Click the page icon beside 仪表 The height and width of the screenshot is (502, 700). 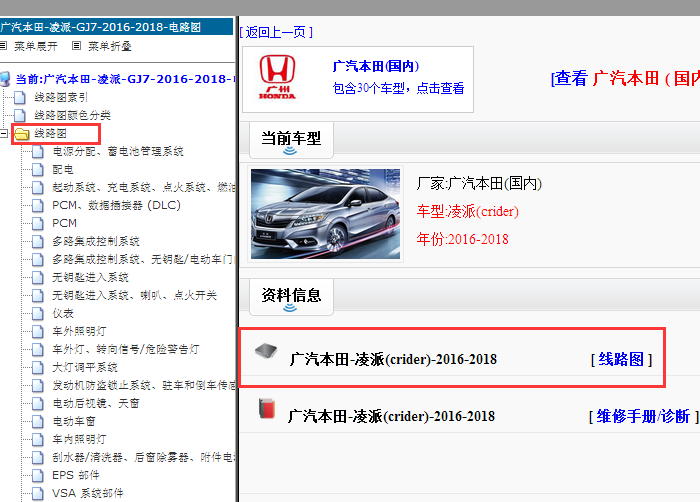coord(38,313)
